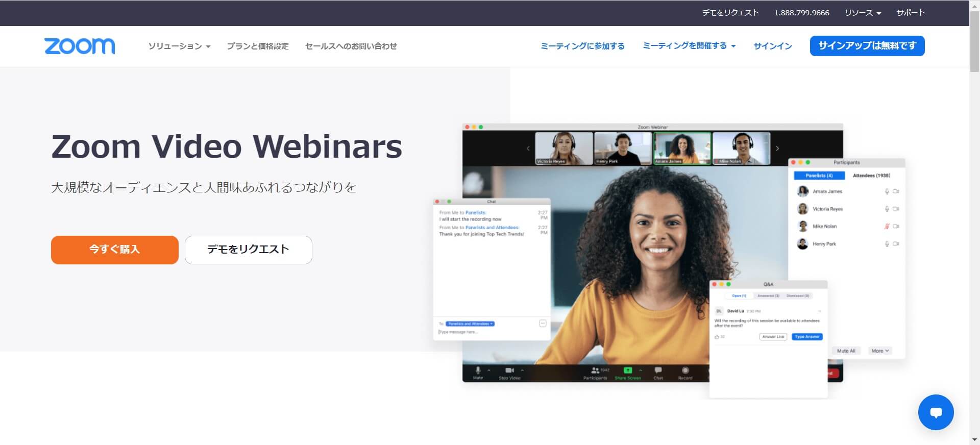This screenshot has height=445, width=980.
Task: Click the page scrollbar thumb
Action: tap(974, 40)
